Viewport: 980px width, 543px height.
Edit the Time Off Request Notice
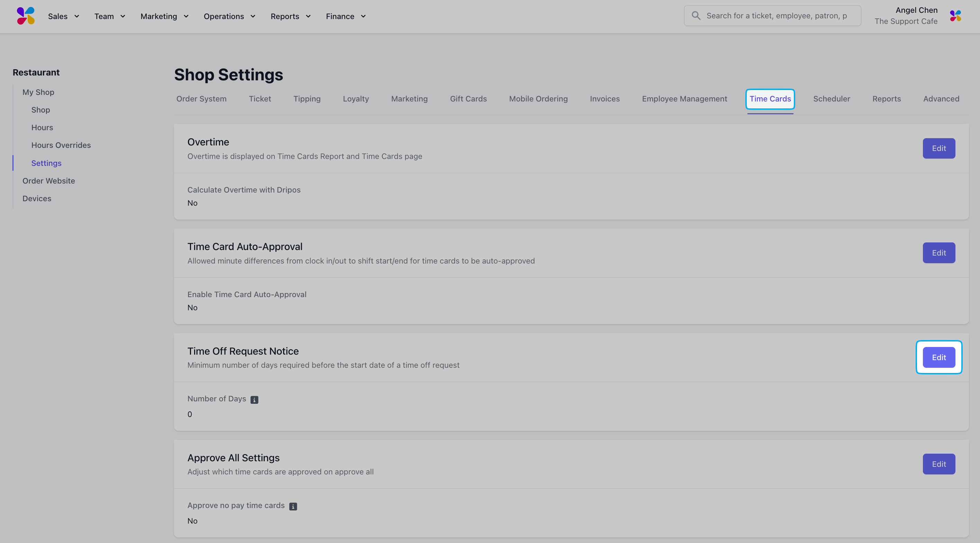tap(938, 357)
